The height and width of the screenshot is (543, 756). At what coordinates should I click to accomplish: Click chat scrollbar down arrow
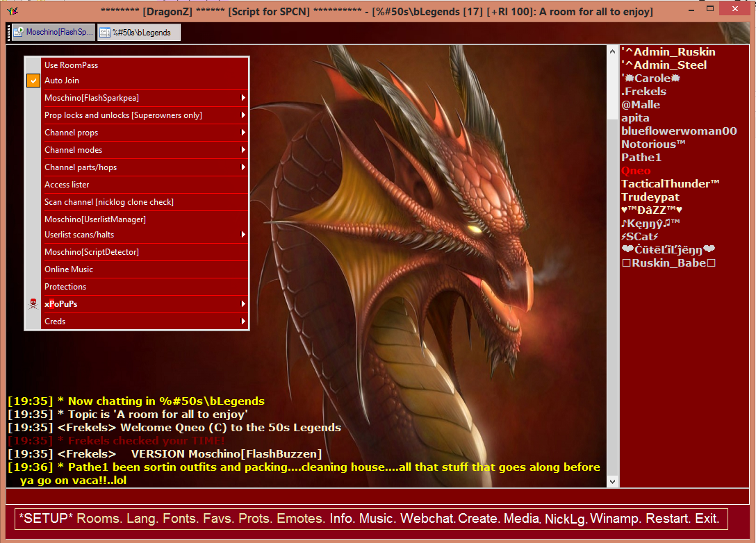[612, 481]
